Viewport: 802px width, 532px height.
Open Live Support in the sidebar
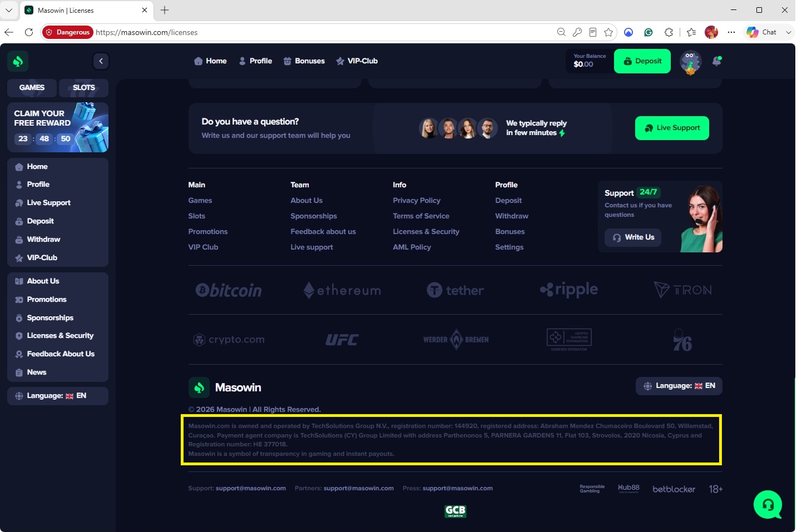[58, 203]
